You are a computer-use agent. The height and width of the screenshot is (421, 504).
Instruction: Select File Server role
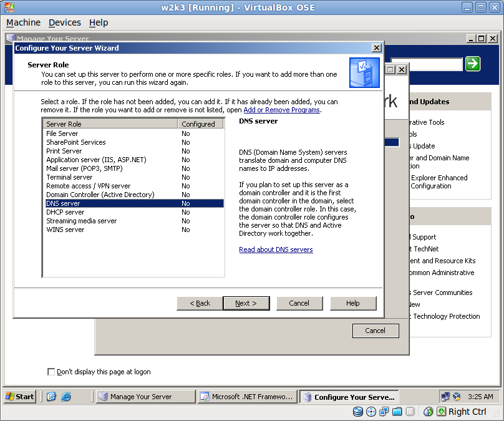[134, 133]
